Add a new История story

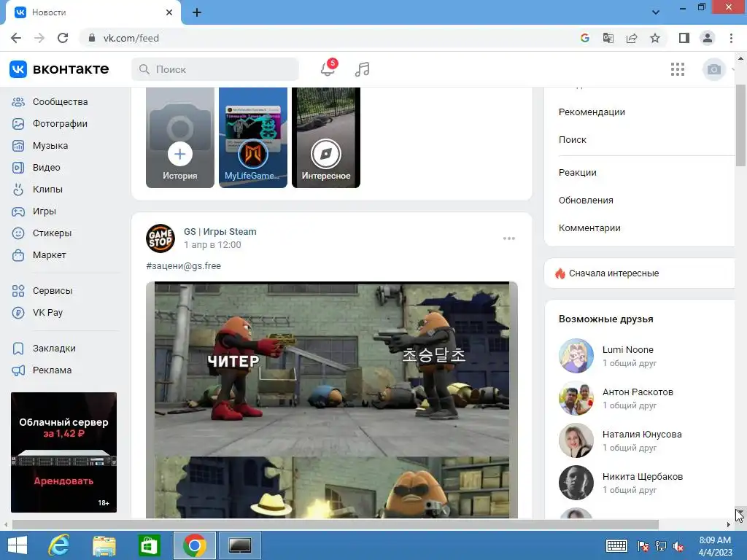[180, 138]
